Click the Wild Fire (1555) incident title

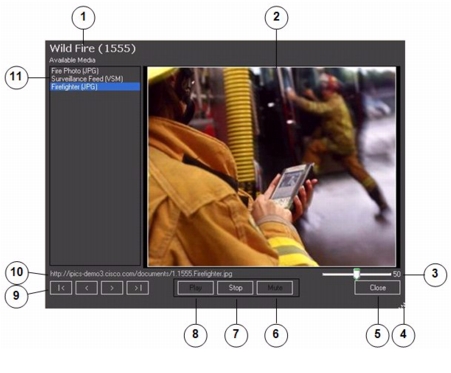pos(93,49)
